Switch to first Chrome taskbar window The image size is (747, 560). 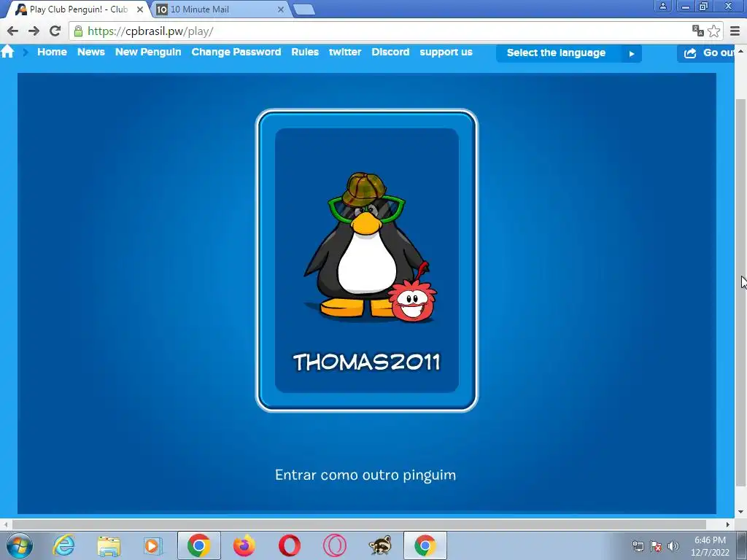coord(198,545)
